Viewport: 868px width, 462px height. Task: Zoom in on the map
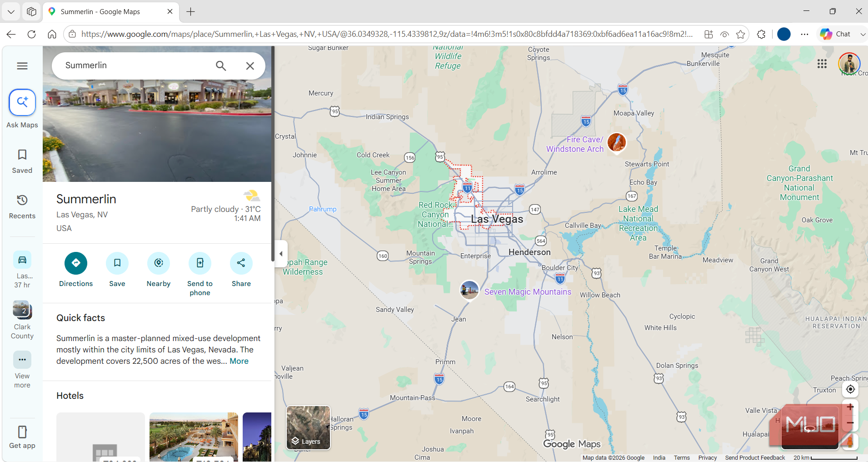tap(850, 407)
